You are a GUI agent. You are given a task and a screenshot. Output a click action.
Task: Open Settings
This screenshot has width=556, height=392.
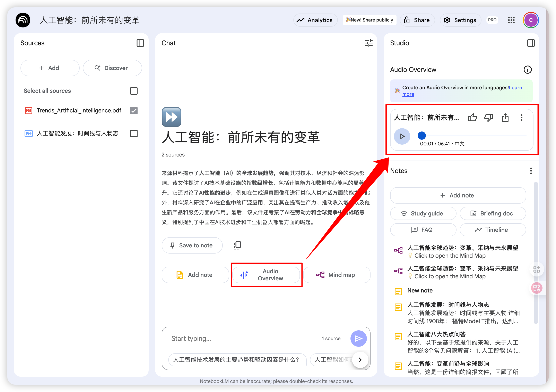coord(460,20)
